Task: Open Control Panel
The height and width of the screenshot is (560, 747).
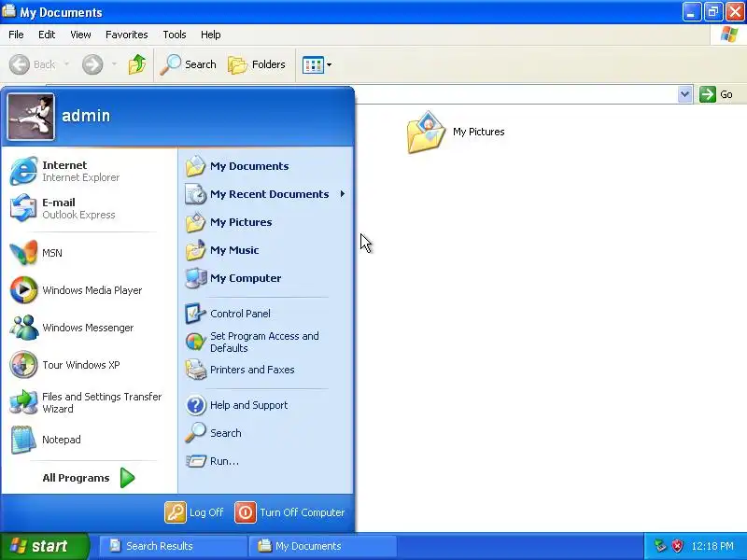Action: (266, 314)
